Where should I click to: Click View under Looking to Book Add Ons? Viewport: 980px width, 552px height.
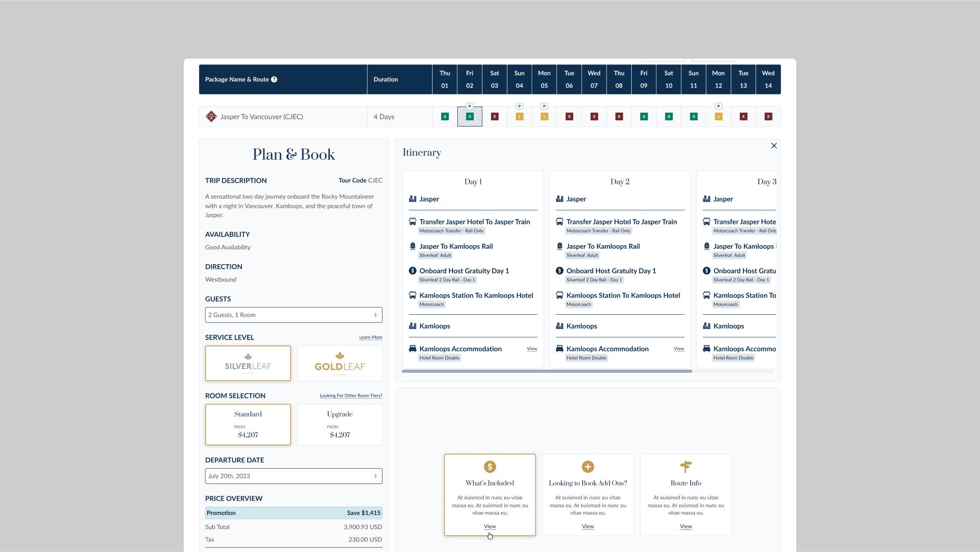[x=588, y=526]
